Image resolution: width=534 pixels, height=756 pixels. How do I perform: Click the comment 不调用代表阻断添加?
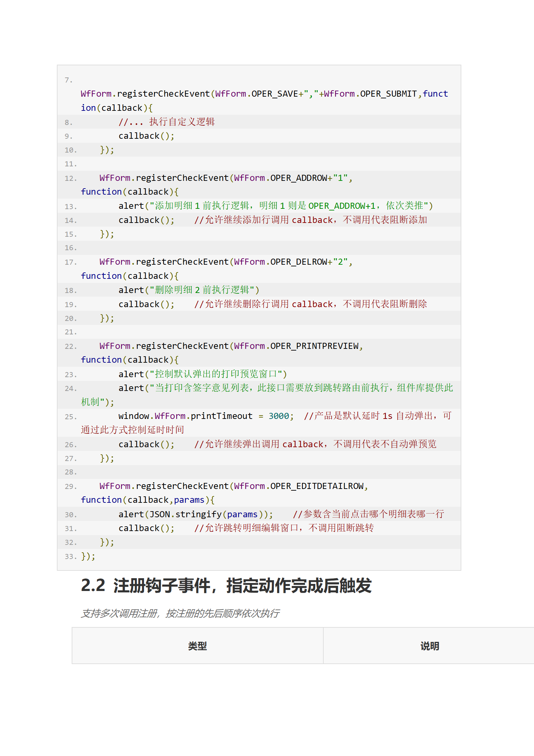[385, 220]
